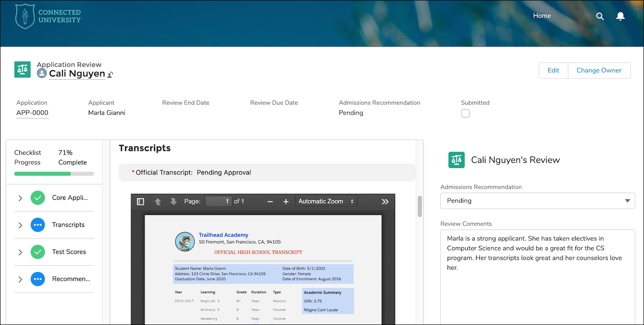
Task: Expand the Transcripts checklist section
Action: [20, 225]
